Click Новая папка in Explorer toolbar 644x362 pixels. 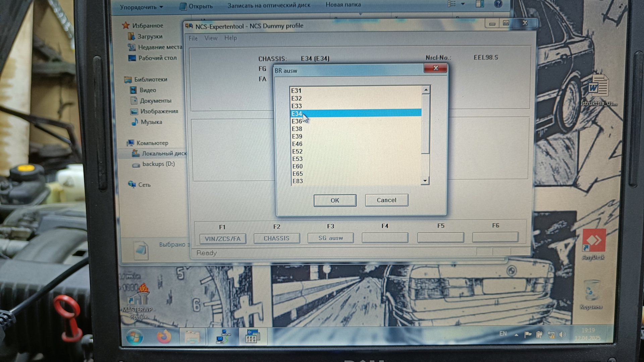click(343, 5)
